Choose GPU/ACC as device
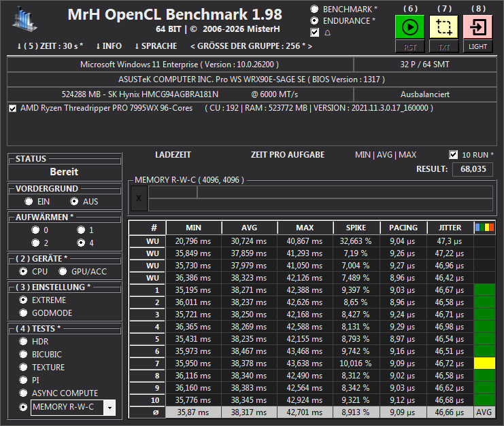 (63, 271)
